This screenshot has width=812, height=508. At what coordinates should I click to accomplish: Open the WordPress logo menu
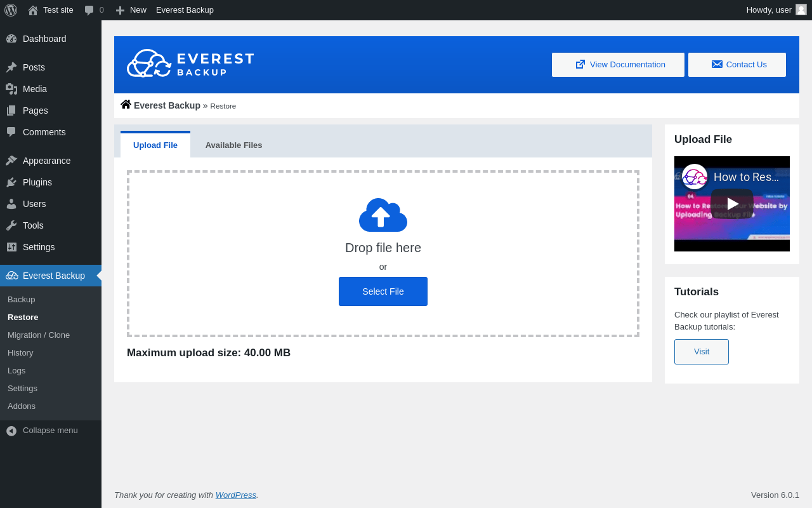coord(11,10)
